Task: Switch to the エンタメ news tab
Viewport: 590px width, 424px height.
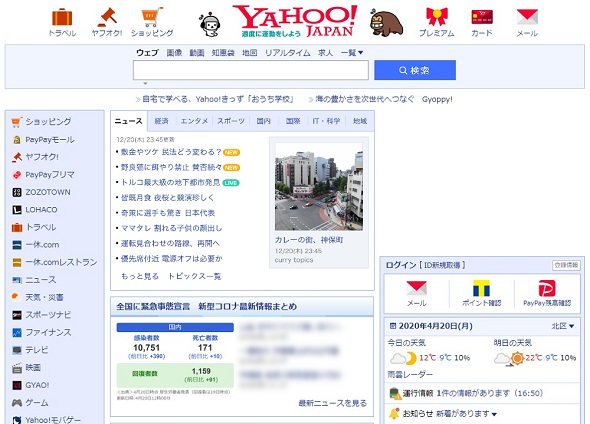Action: point(194,121)
